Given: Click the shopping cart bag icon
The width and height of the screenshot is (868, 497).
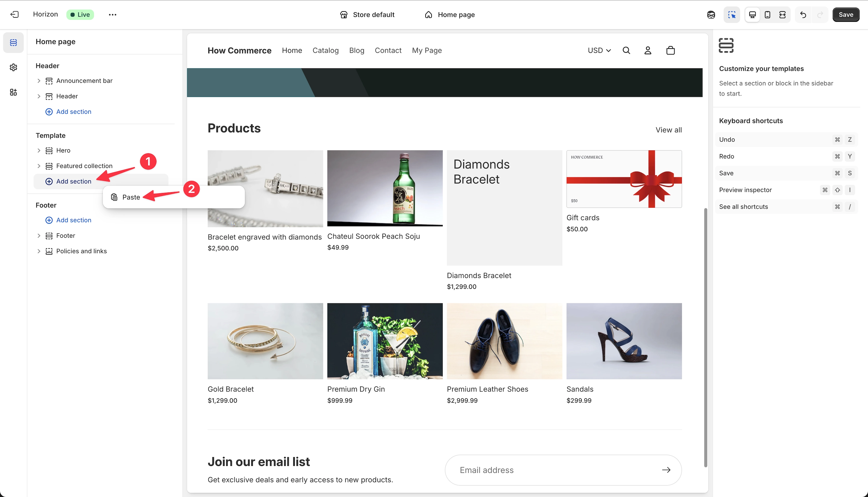Looking at the screenshot, I should click(670, 51).
